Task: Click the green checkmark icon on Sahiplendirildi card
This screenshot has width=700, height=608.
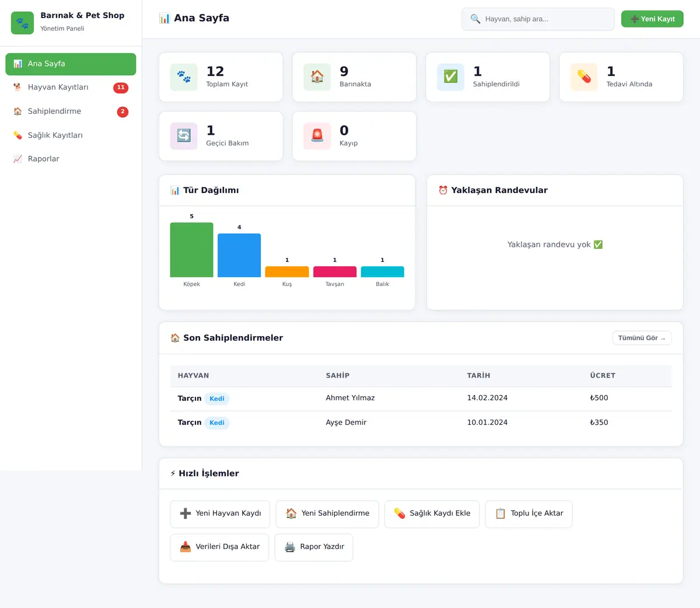Action: [450, 77]
